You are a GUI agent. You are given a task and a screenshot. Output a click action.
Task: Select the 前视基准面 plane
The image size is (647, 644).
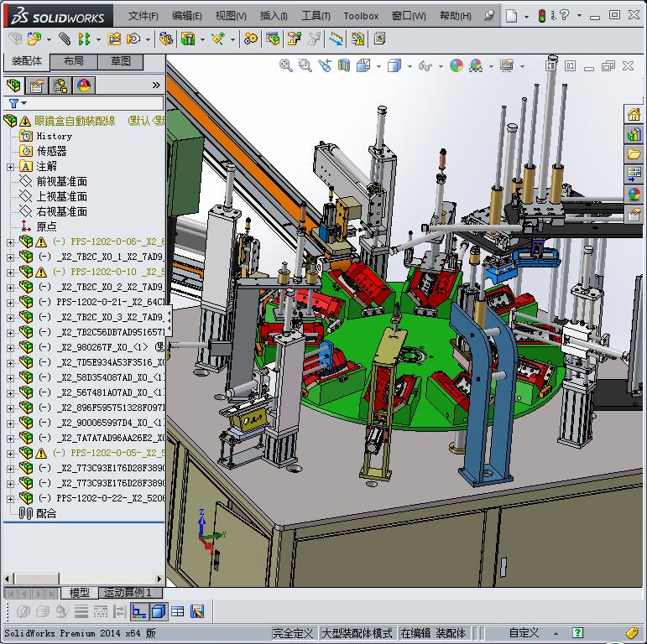point(62,181)
